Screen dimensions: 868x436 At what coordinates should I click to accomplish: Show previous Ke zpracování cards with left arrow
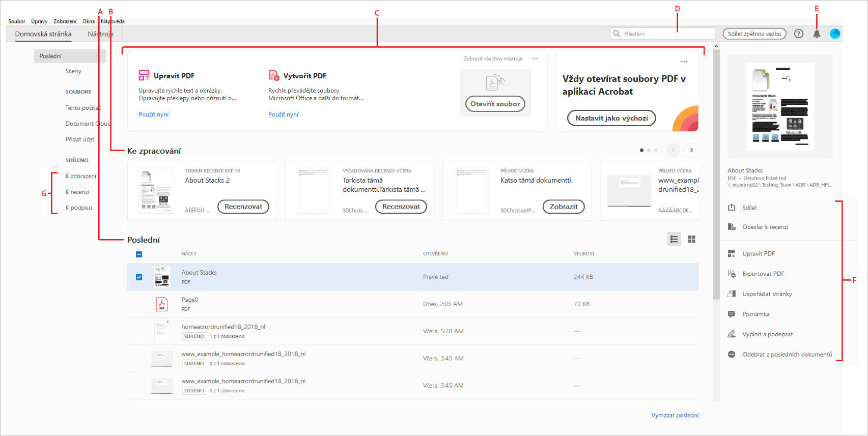[x=673, y=150]
